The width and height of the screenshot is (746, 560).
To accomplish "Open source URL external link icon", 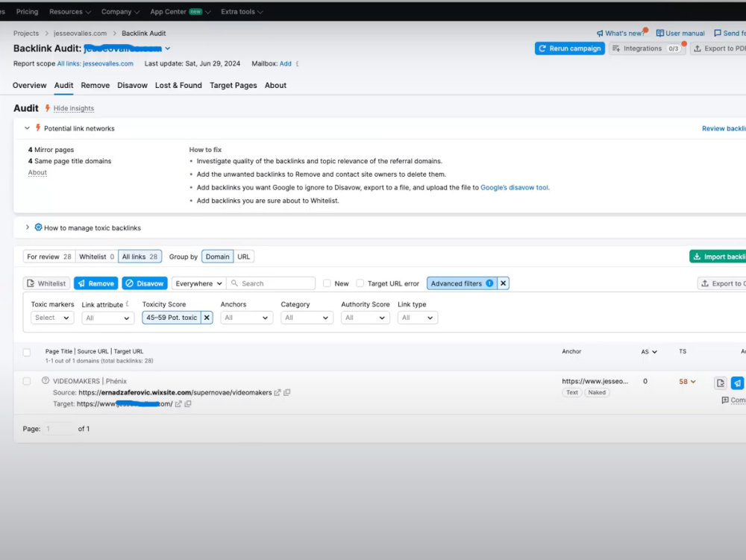I will click(278, 393).
